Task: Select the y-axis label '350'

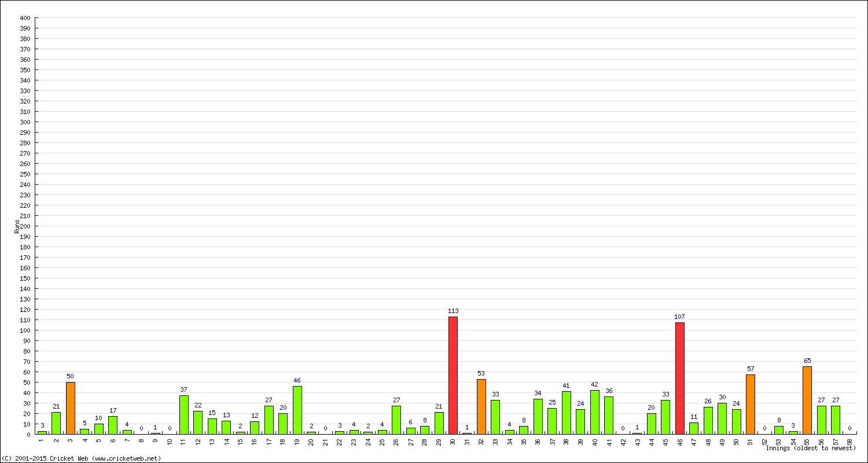Action: tap(25, 70)
